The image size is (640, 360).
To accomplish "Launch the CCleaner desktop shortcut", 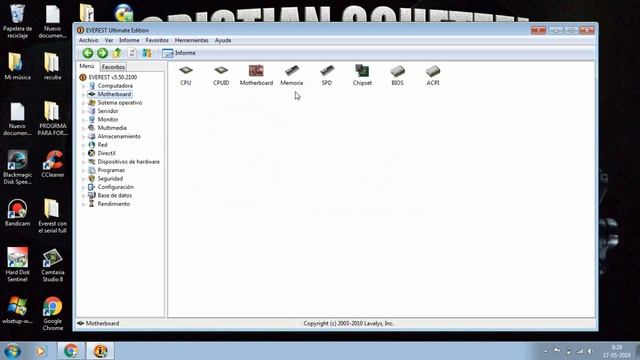I will click(x=53, y=164).
